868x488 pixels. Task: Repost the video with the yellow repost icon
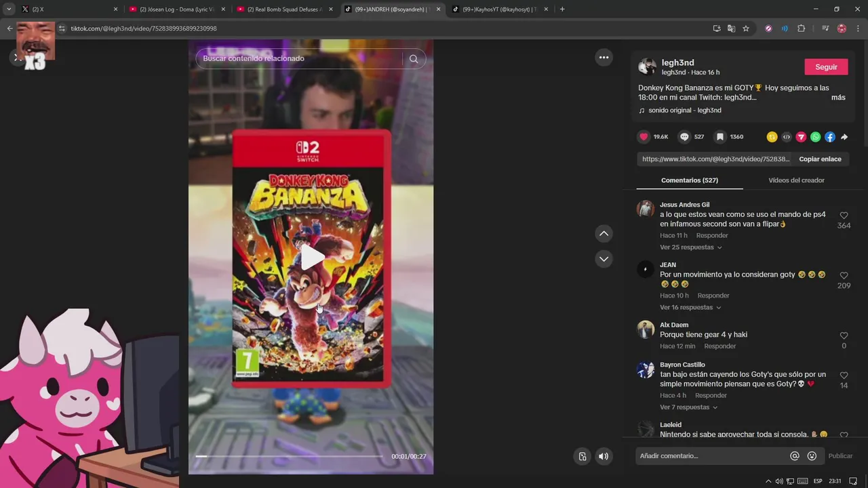coord(772,137)
